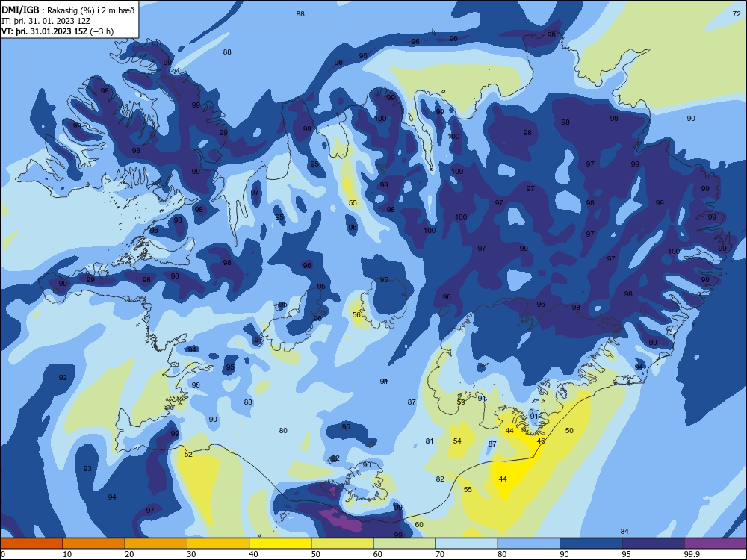Screen dimensions: 747x560
Task: Click the '60' humidity value on the map
Action: coord(419,524)
